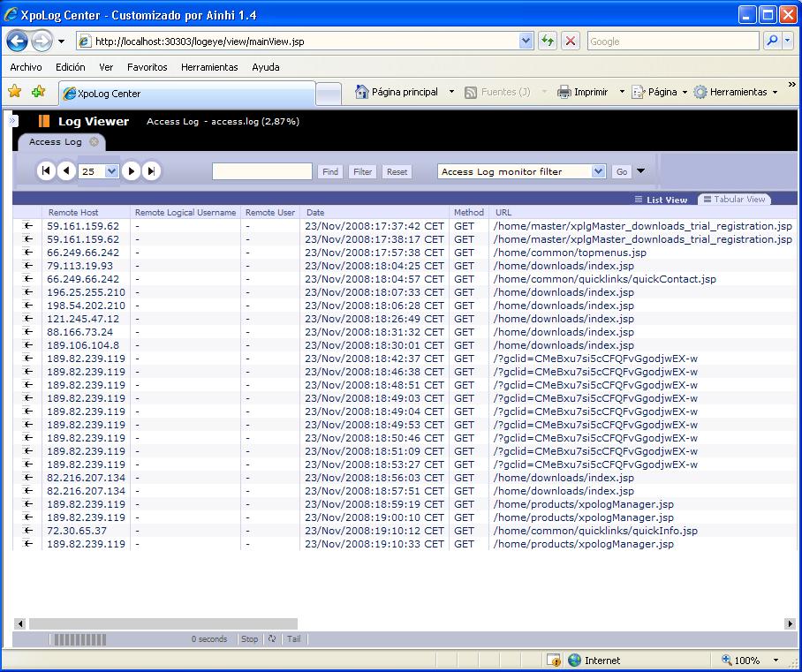
Task: Click horizontal scrollbar left arrow
Action: click(x=20, y=623)
